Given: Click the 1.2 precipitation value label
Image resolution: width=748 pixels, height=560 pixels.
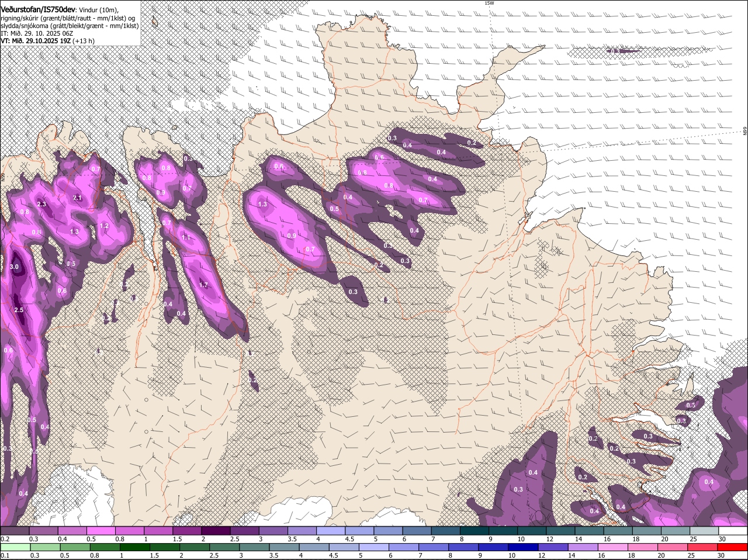Looking at the screenshot, I should point(105,226).
